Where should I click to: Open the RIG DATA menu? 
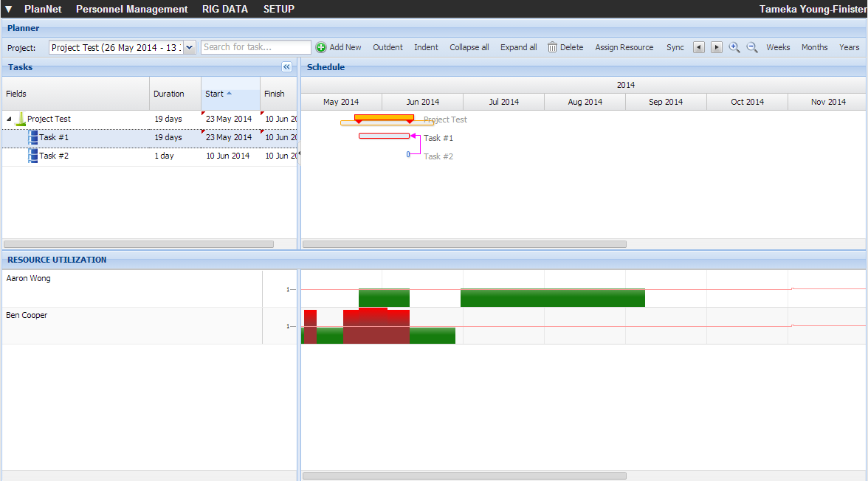pos(225,10)
